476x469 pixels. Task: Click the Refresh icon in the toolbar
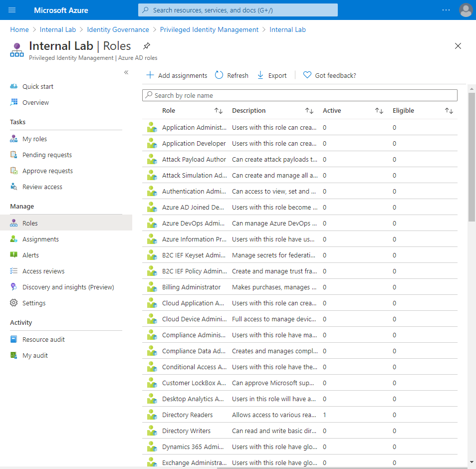click(x=219, y=75)
